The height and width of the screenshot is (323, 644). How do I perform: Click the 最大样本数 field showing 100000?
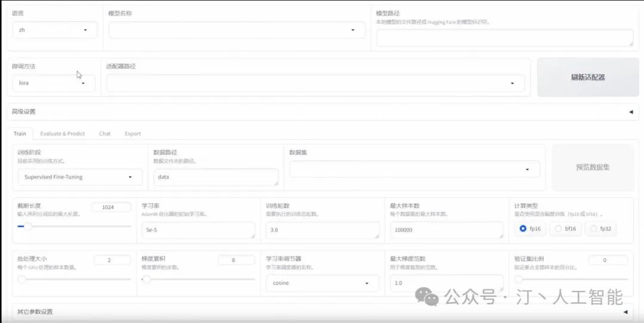coord(447,230)
